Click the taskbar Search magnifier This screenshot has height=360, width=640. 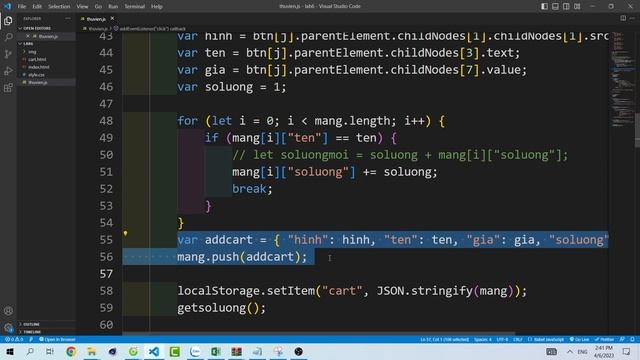[30, 351]
